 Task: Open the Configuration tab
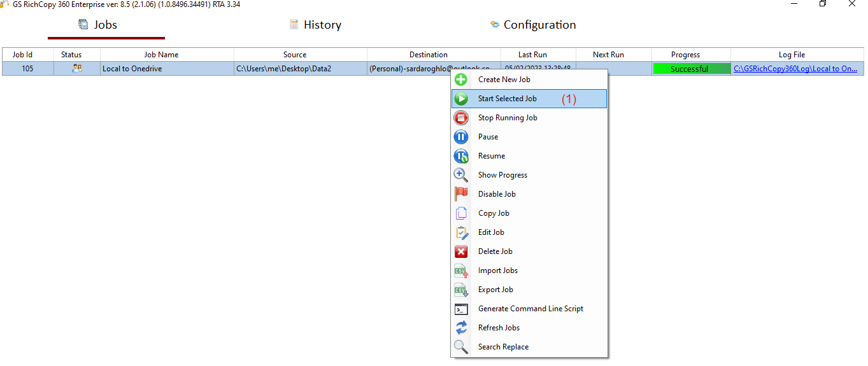pyautogui.click(x=533, y=25)
